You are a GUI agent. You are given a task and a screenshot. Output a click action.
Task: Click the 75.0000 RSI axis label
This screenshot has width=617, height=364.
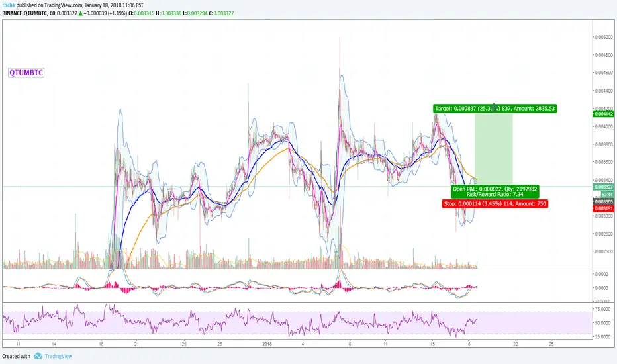602,309
